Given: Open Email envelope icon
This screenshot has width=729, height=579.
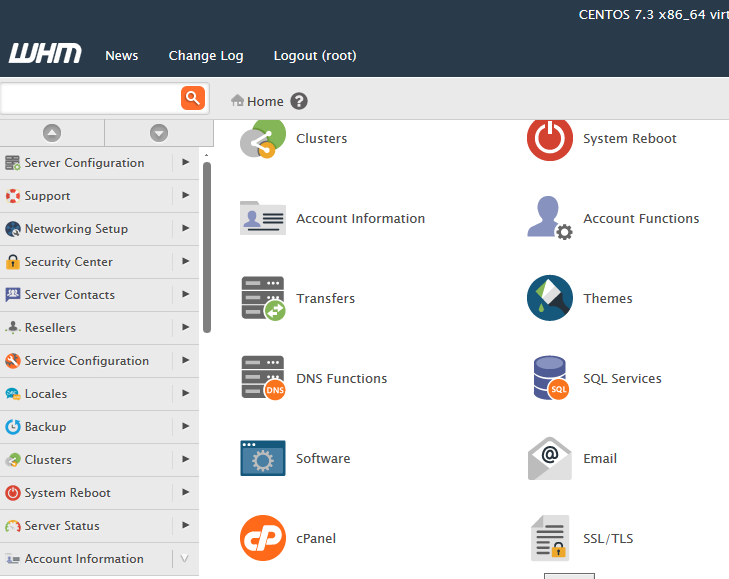Looking at the screenshot, I should pyautogui.click(x=550, y=458).
